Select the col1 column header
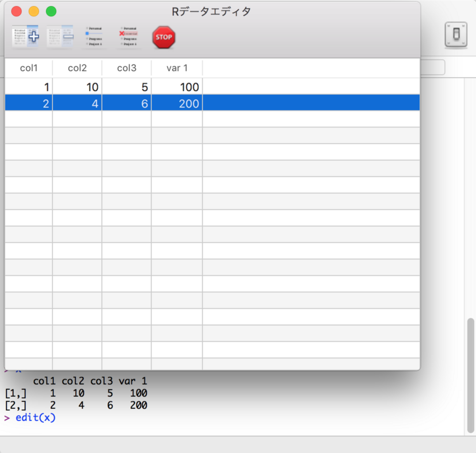 pyautogui.click(x=29, y=68)
